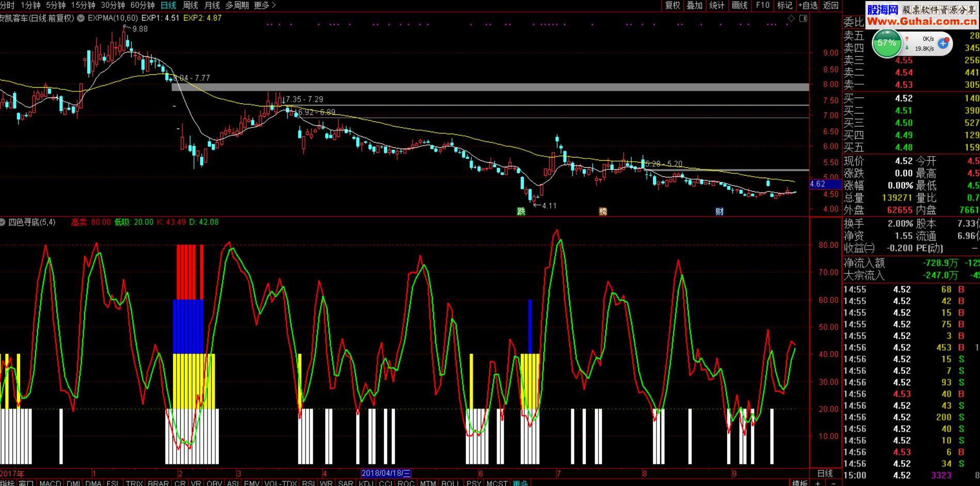Select WR indicator tab

click(326, 483)
